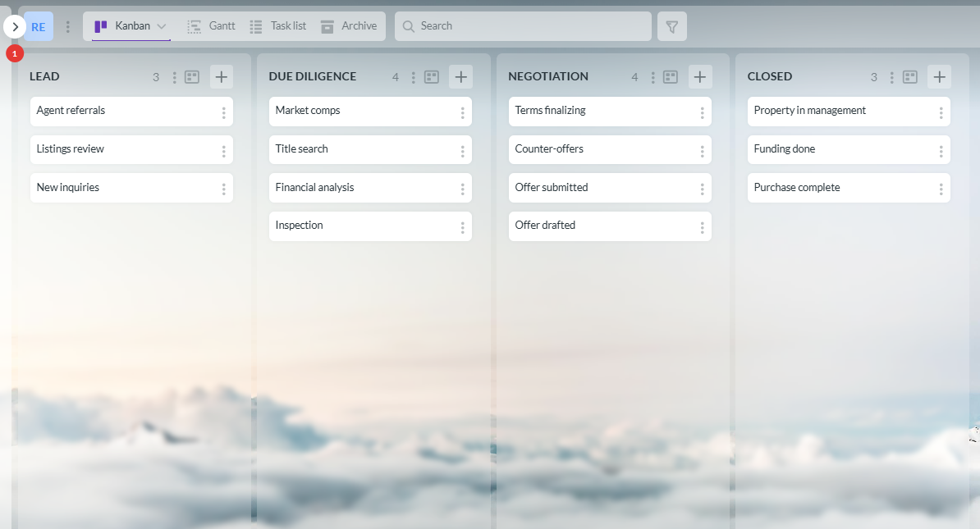Click card display settings icon in CLOSED column
Image resolution: width=980 pixels, height=529 pixels.
909,76
